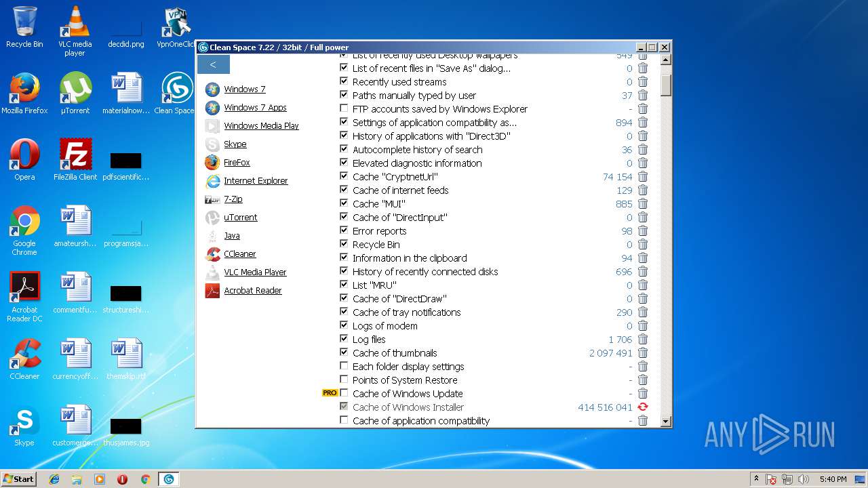Click Internet Explorer taskbar icon
Image resolution: width=868 pixels, height=488 pixels.
54,479
